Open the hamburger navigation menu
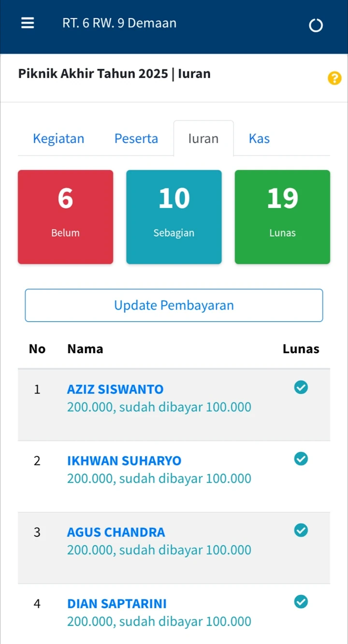 coord(28,23)
